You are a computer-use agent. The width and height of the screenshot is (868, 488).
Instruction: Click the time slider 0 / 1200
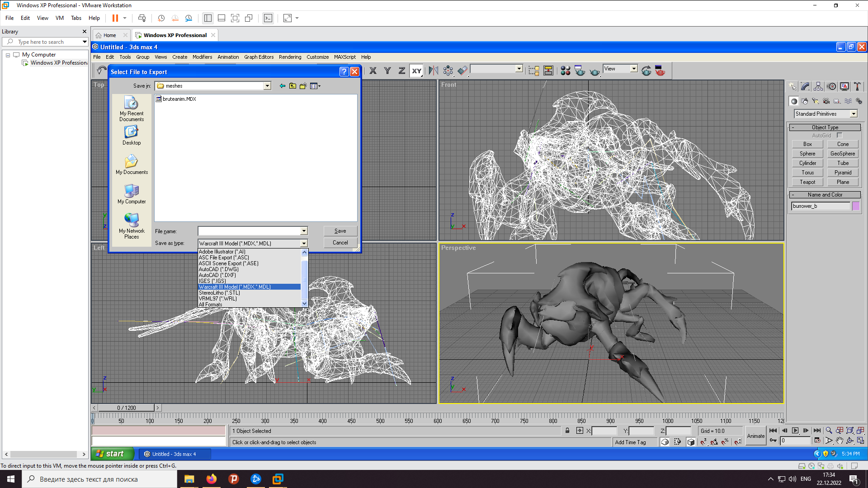click(126, 408)
